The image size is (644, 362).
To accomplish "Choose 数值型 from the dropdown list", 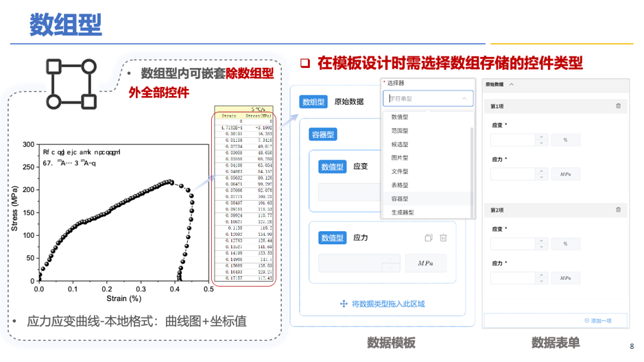I will tap(399, 117).
